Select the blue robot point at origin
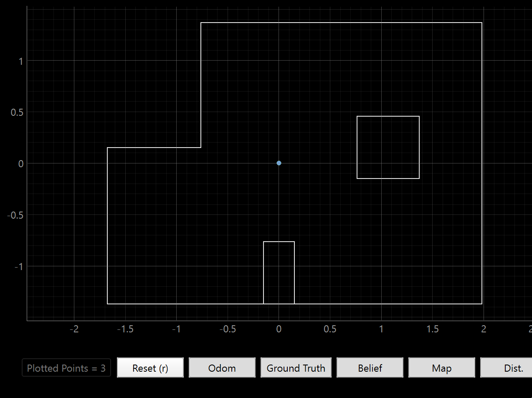Screen dimensions: 532x398 [x=279, y=163]
